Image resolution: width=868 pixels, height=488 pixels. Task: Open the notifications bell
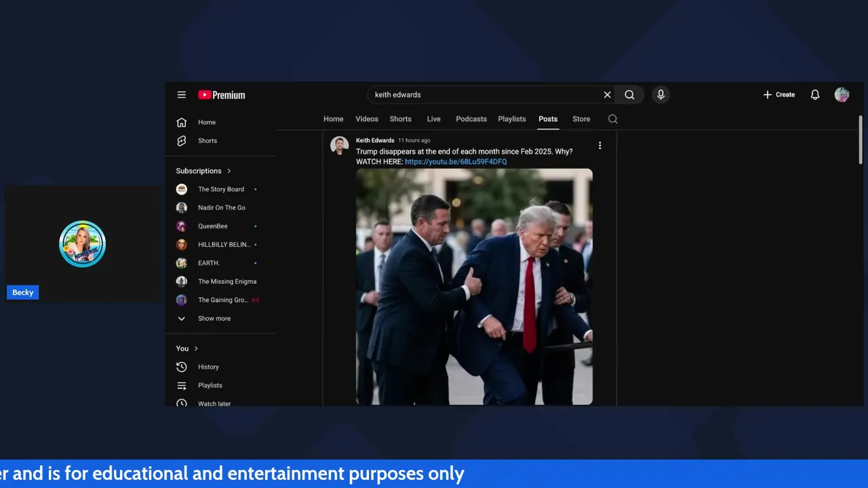point(815,95)
